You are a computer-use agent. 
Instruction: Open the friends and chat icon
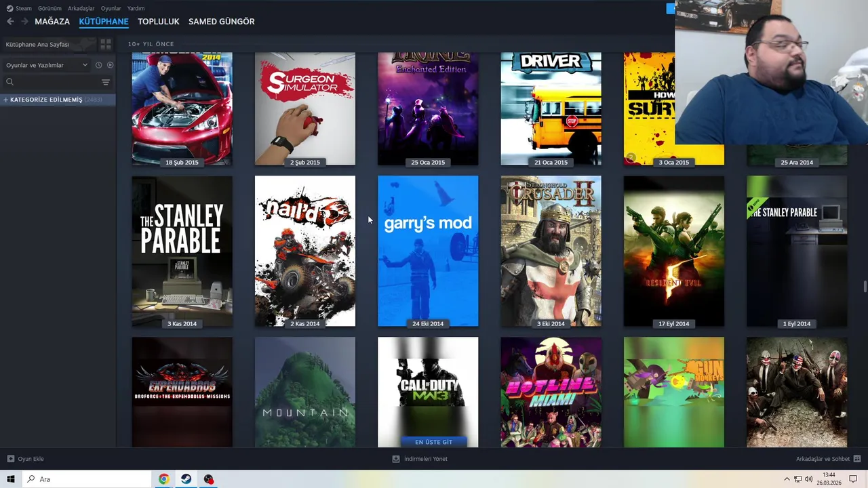857,459
